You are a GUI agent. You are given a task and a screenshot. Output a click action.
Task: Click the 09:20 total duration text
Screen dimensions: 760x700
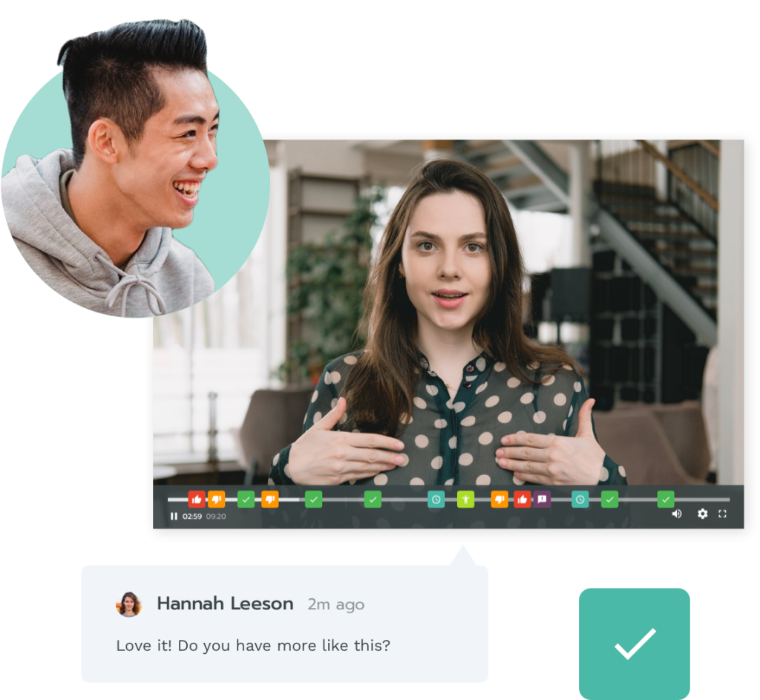pyautogui.click(x=216, y=517)
